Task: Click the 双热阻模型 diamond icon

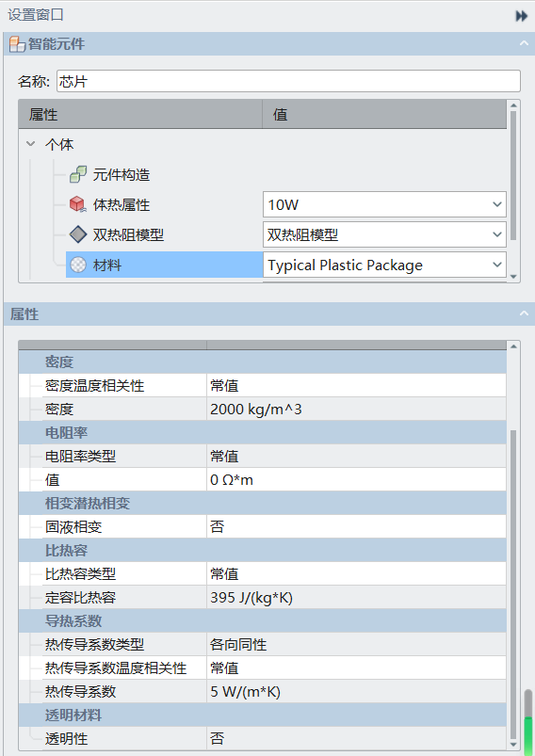Action: pos(77,234)
